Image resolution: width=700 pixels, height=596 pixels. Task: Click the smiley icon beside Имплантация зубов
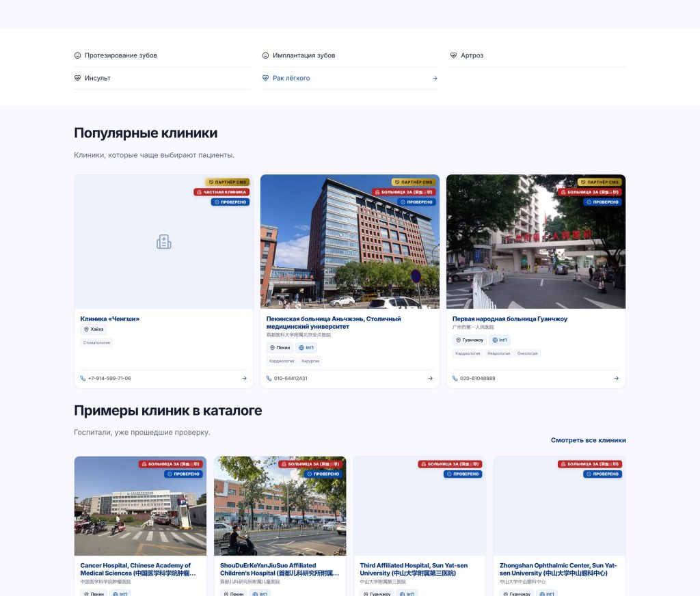265,55
